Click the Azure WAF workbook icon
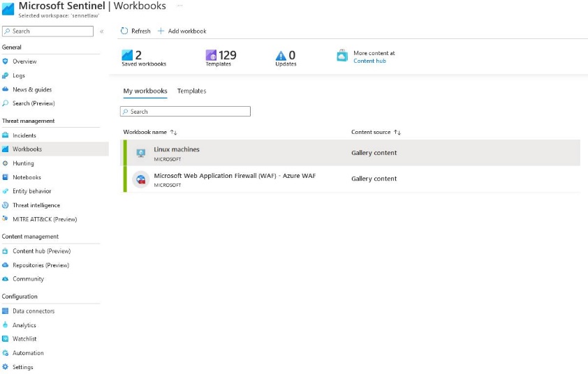 [141, 179]
